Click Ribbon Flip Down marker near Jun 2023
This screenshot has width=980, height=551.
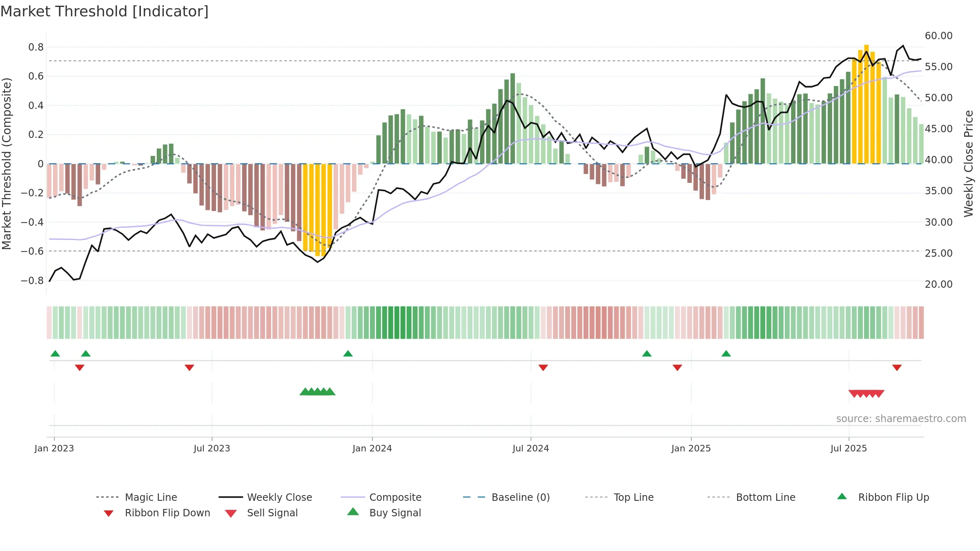pos(189,368)
